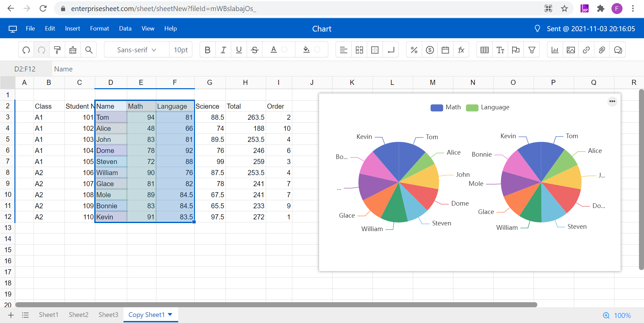Insert a chart using the bar chart icon
Screen dimensions: 644x323
click(555, 50)
